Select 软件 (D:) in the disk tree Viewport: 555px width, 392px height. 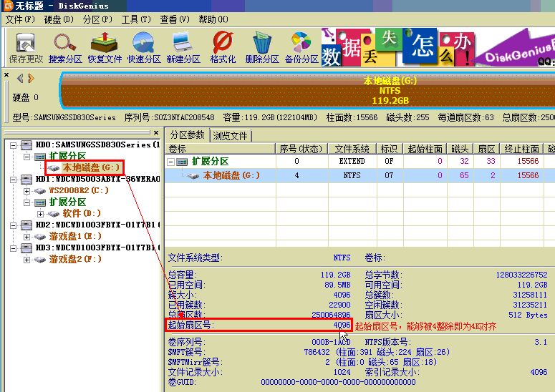(x=82, y=213)
